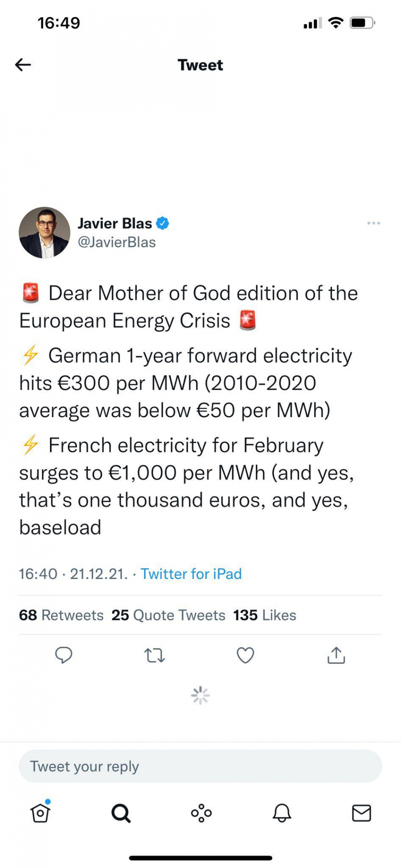Like the tweet with the heart icon
Image resolution: width=401 pixels, height=868 pixels.
tap(245, 655)
